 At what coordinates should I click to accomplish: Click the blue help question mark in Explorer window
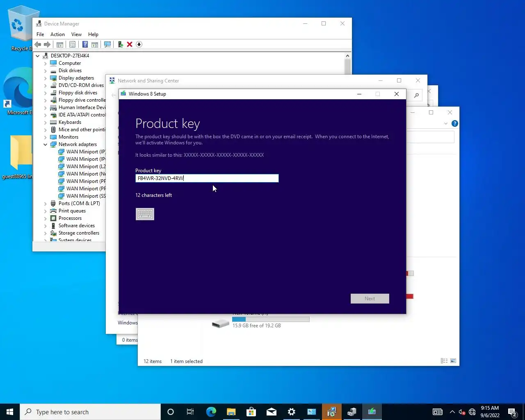(x=454, y=123)
